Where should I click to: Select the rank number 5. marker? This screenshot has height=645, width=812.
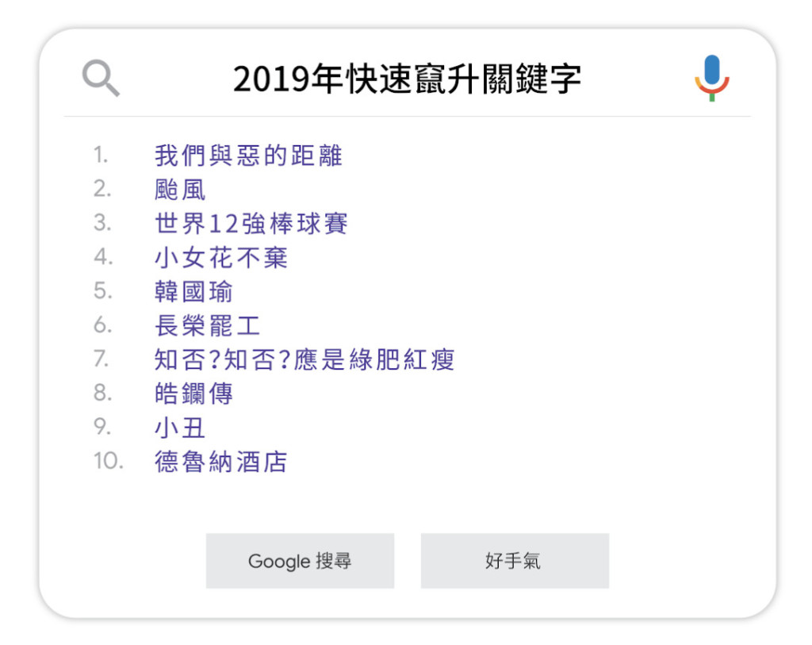[x=103, y=291]
